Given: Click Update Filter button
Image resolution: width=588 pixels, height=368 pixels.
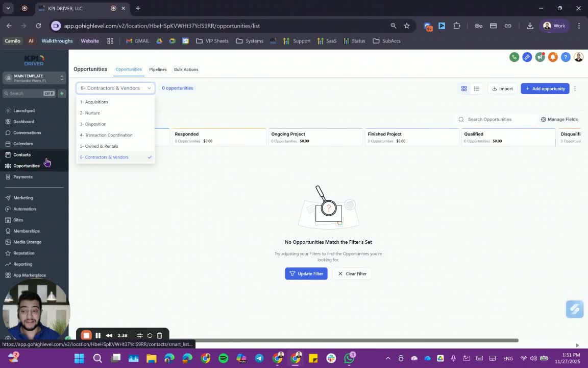Looking at the screenshot, I should (x=306, y=274).
